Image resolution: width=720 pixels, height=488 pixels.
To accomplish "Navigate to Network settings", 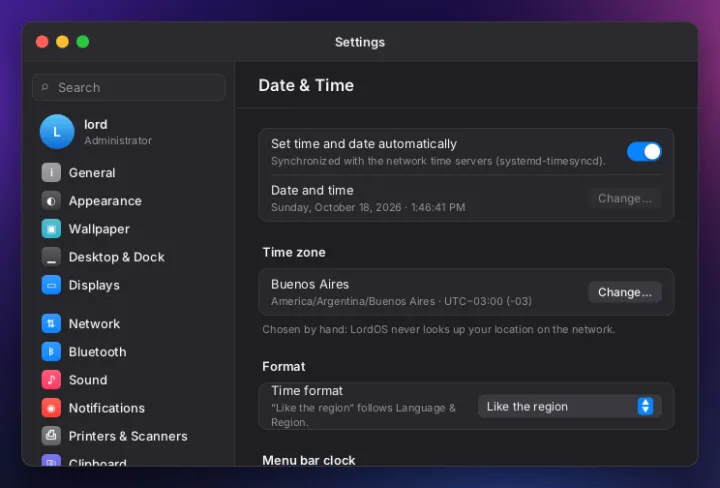I will tap(94, 324).
